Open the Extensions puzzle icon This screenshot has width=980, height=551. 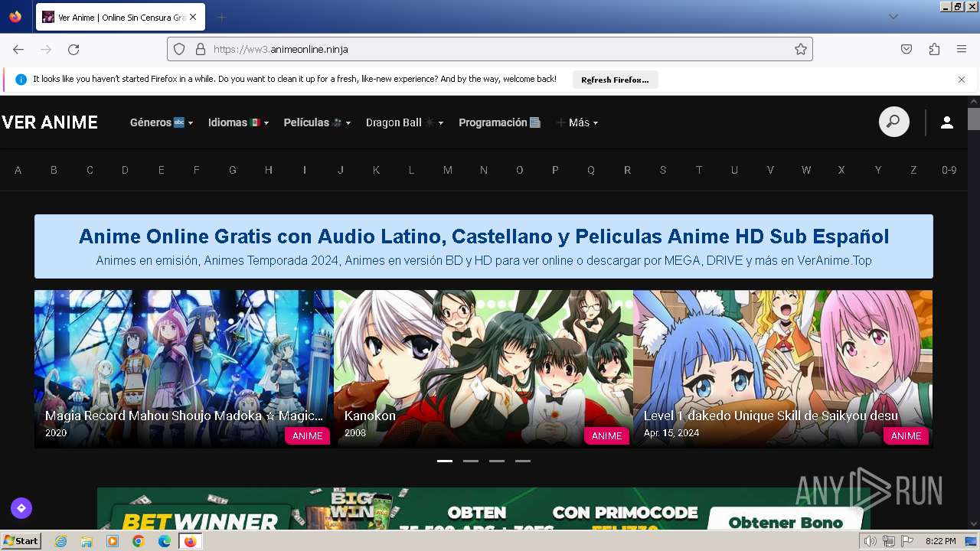934,49
